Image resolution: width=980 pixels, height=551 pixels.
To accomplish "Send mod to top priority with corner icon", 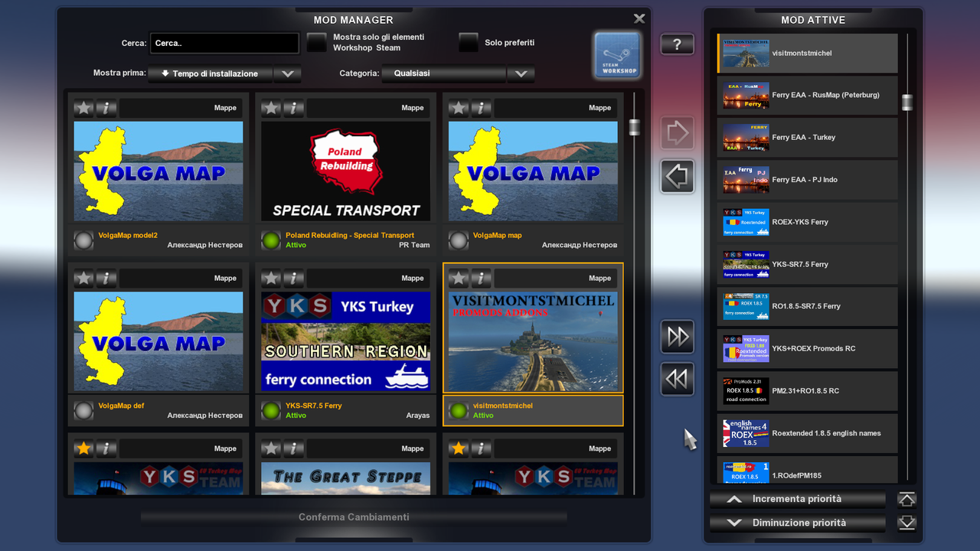I will [906, 498].
